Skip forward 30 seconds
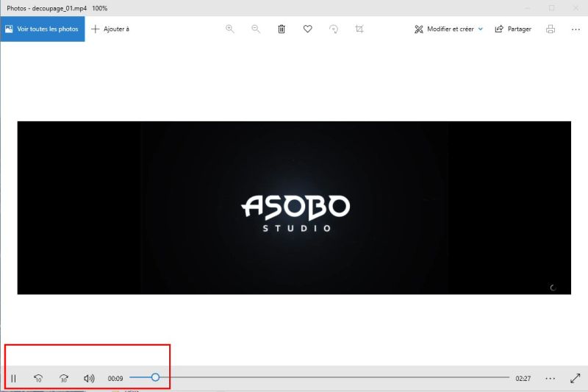 (x=64, y=379)
